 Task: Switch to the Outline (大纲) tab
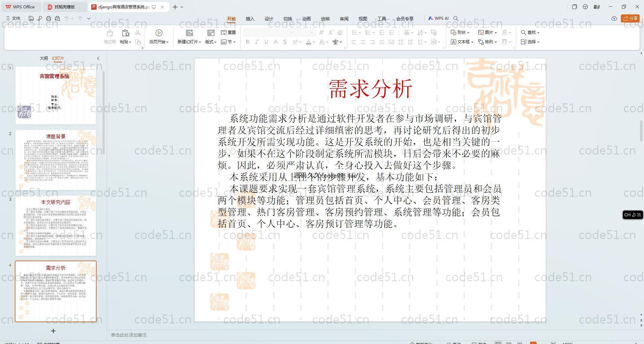(x=44, y=58)
